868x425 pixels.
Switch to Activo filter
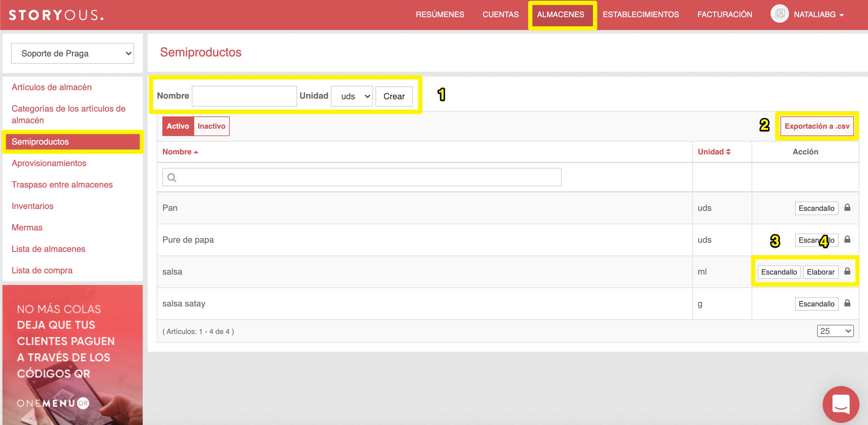tap(178, 126)
